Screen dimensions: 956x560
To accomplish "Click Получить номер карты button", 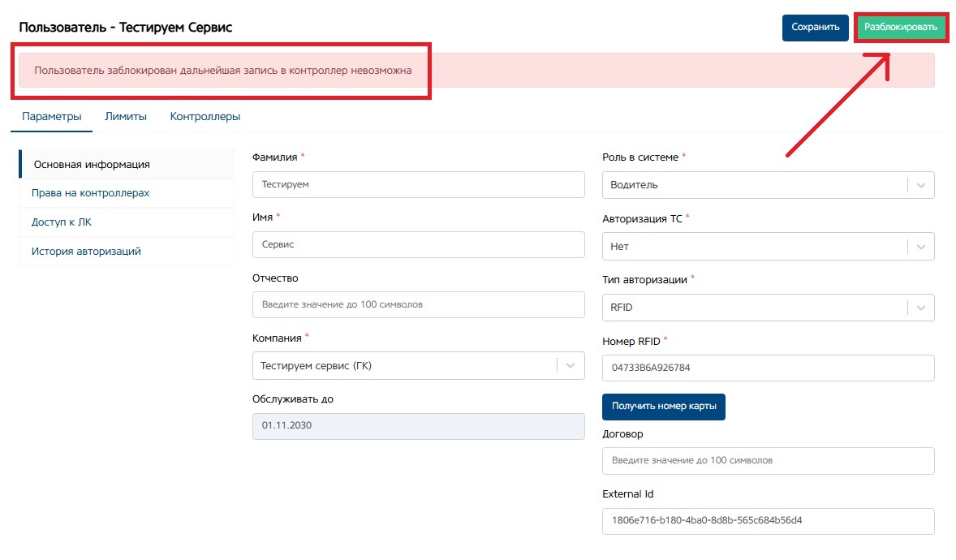I will pos(663,407).
